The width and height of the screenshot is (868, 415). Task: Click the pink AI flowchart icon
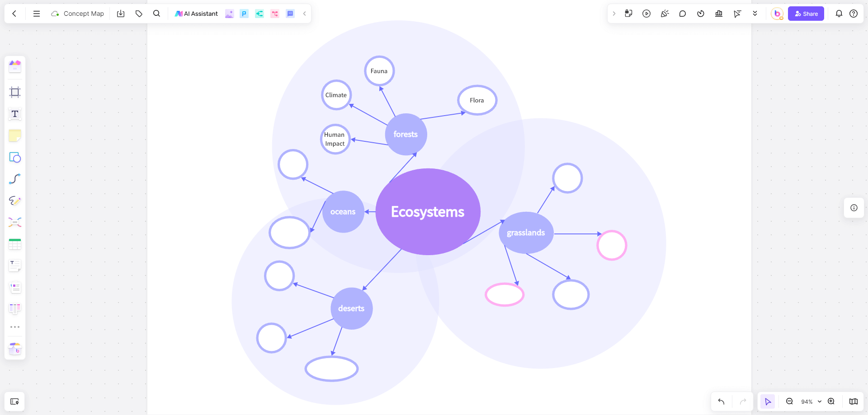pos(275,14)
